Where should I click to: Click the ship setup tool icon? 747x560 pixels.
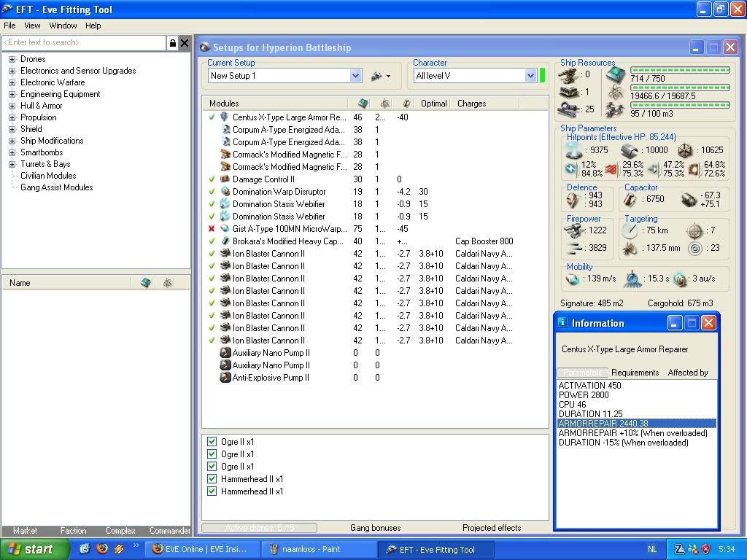click(377, 76)
